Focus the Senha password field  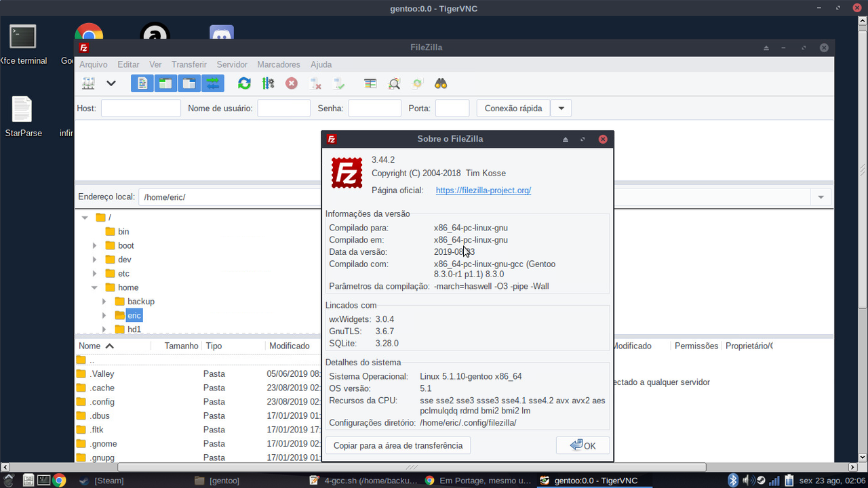point(375,108)
